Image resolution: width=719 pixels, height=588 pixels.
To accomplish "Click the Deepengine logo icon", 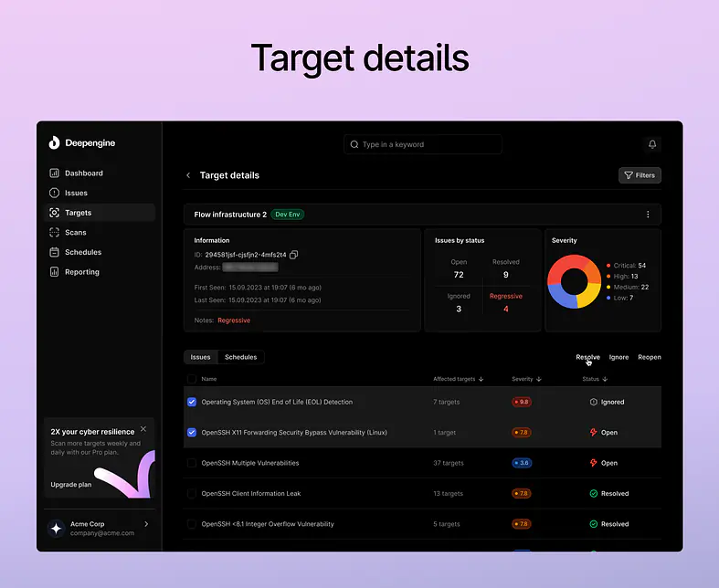I will [x=54, y=143].
